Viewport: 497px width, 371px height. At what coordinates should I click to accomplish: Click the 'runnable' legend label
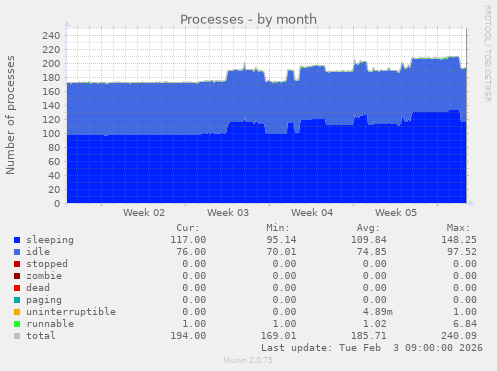50,324
